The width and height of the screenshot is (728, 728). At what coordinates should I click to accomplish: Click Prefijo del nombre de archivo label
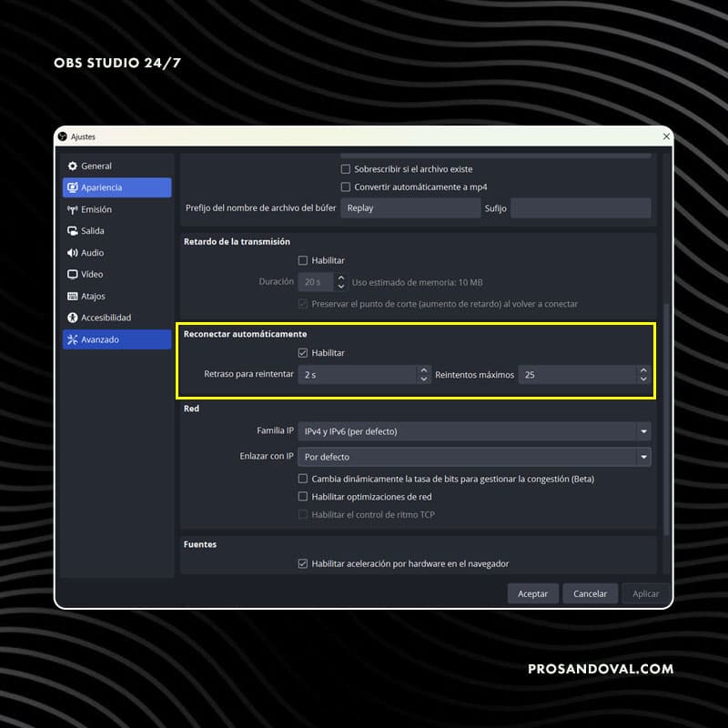point(261,208)
